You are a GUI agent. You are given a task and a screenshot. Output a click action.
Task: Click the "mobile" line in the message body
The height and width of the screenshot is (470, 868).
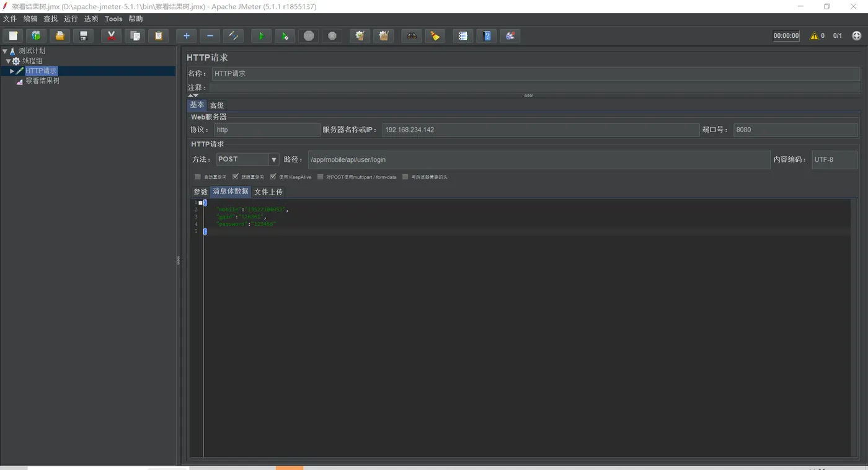tap(252, 210)
